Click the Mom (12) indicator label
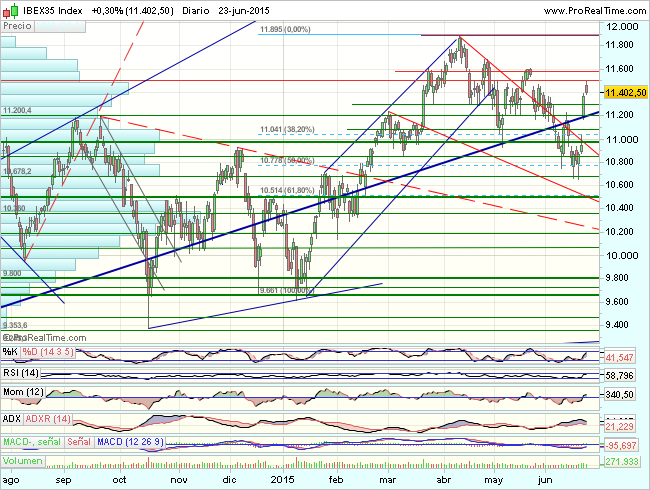 click(x=24, y=395)
